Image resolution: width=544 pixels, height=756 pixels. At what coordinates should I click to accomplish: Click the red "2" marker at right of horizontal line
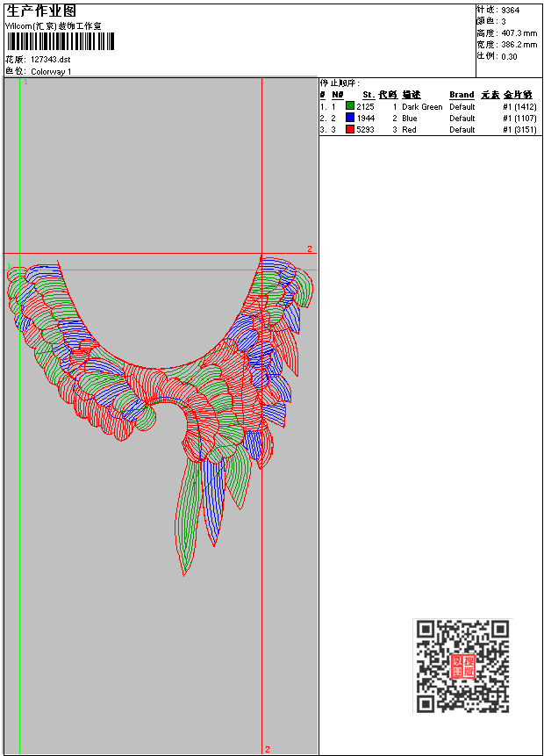click(x=310, y=248)
